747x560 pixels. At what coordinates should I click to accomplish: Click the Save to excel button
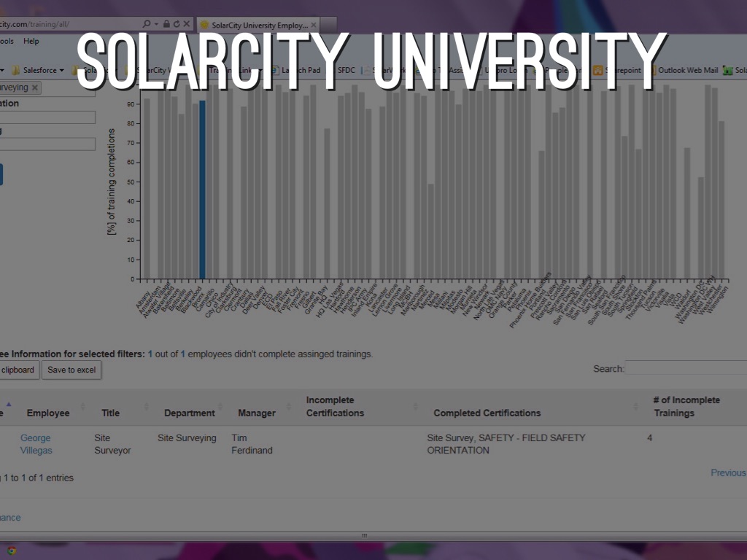tap(71, 370)
